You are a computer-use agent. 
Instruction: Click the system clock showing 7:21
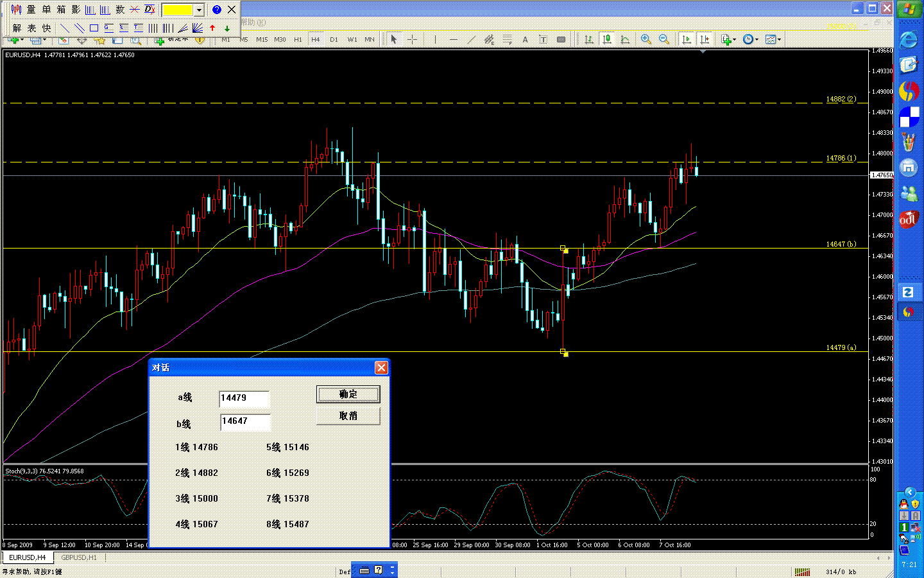tap(909, 565)
